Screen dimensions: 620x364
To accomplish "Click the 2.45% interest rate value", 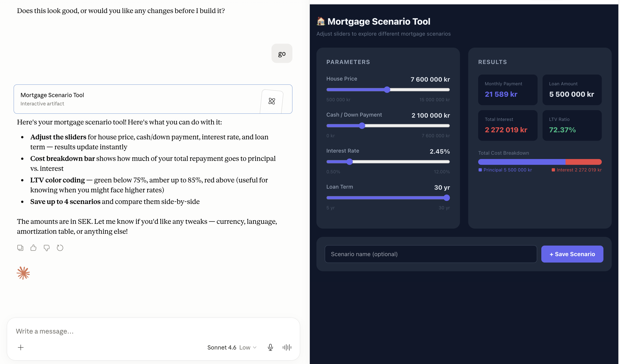I will coord(440,152).
